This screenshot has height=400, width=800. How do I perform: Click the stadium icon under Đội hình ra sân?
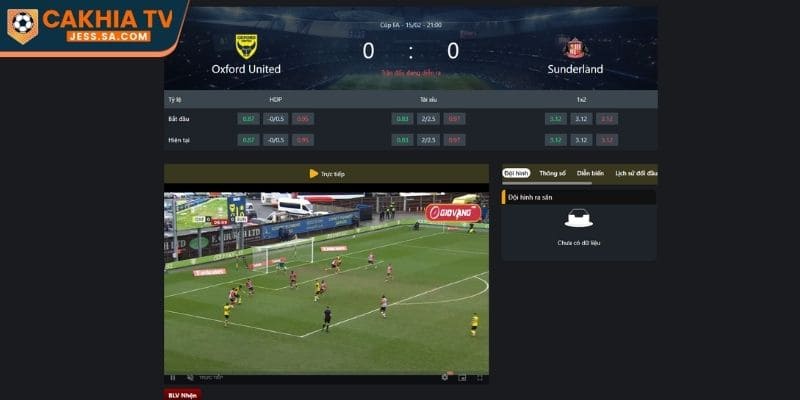point(579,218)
